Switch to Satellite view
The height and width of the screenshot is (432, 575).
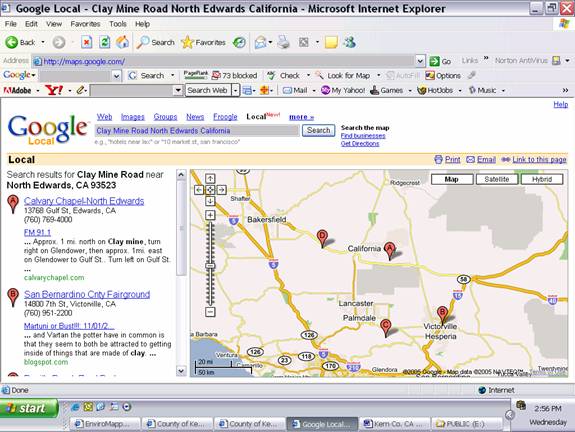click(x=497, y=179)
